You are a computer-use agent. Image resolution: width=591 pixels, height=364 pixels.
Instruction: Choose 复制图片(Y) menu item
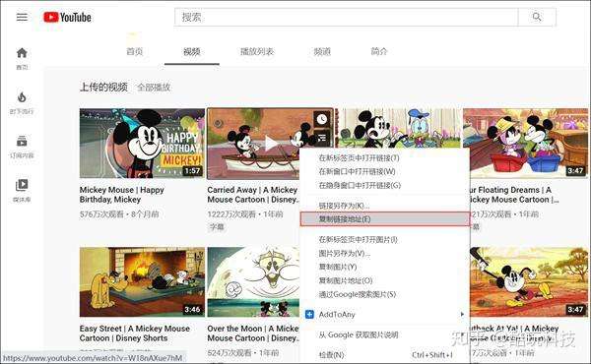[384, 267]
